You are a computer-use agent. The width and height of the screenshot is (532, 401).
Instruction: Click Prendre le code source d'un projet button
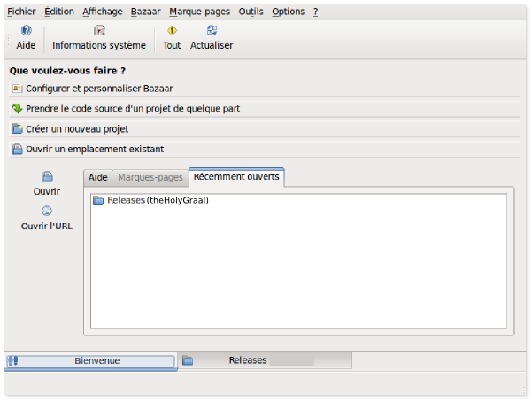265,109
